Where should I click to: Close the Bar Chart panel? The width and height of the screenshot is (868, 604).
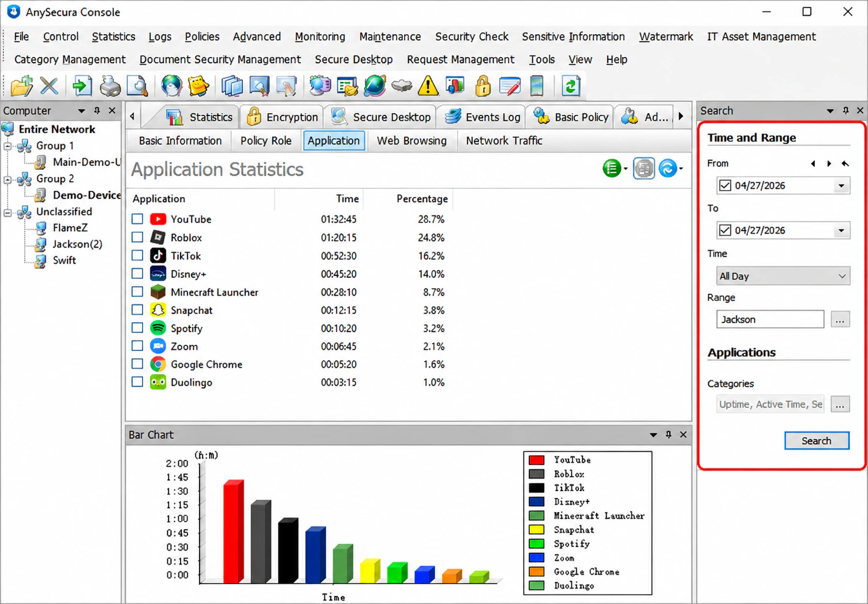[x=683, y=434]
